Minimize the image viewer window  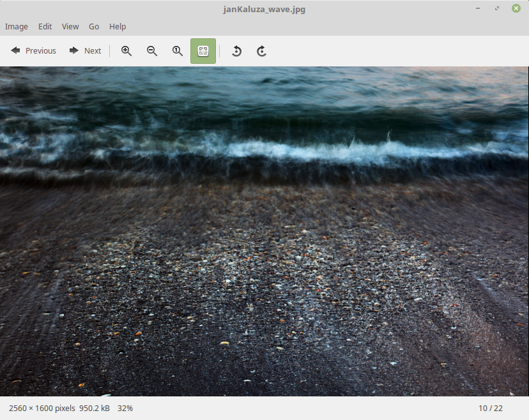coord(478,8)
